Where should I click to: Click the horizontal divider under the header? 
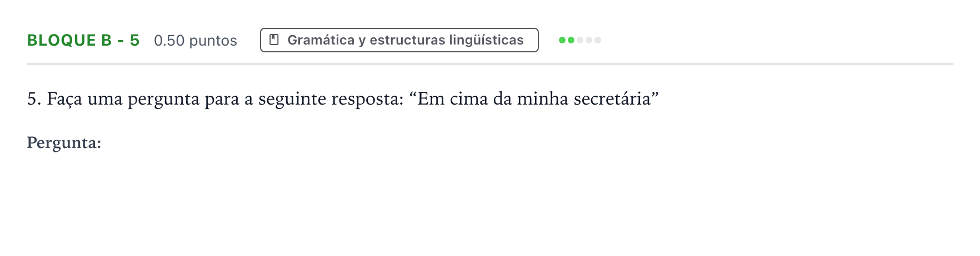pyautogui.click(x=490, y=64)
